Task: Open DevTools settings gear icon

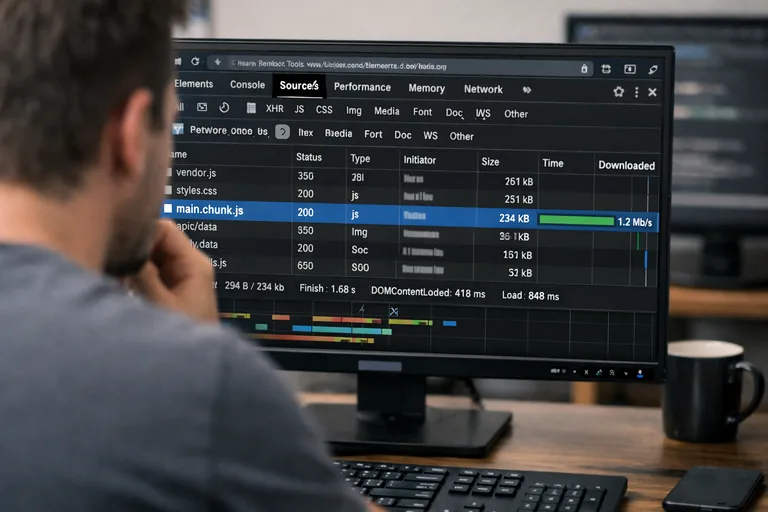Action: click(x=618, y=91)
